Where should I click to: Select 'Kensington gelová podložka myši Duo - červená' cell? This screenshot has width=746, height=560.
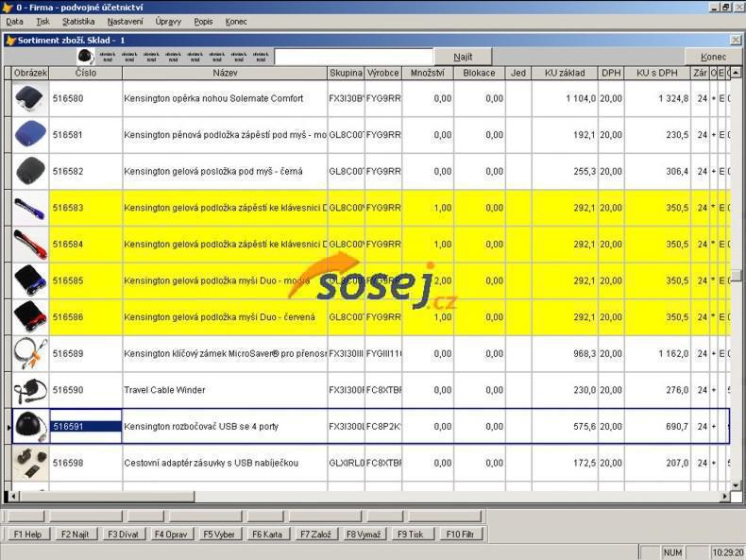click(x=225, y=317)
